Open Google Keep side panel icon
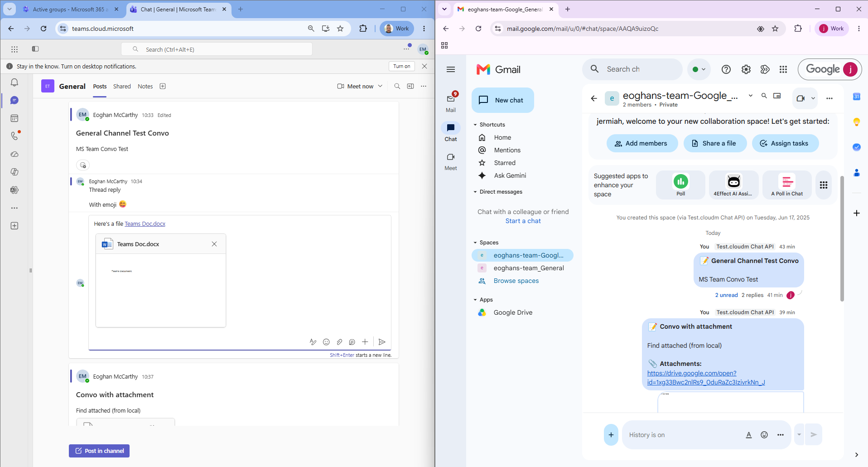Screen dimensions: 868x467 (x=857, y=122)
